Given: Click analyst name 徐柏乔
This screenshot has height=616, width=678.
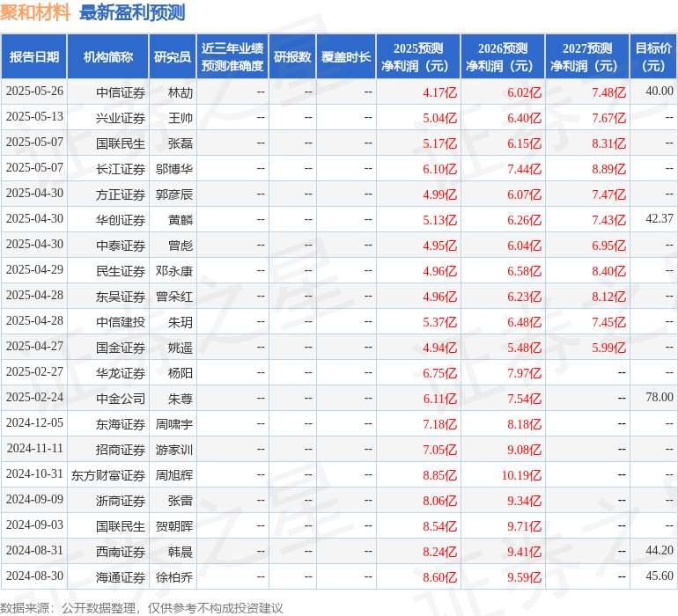Looking at the screenshot, I should tap(174, 577).
